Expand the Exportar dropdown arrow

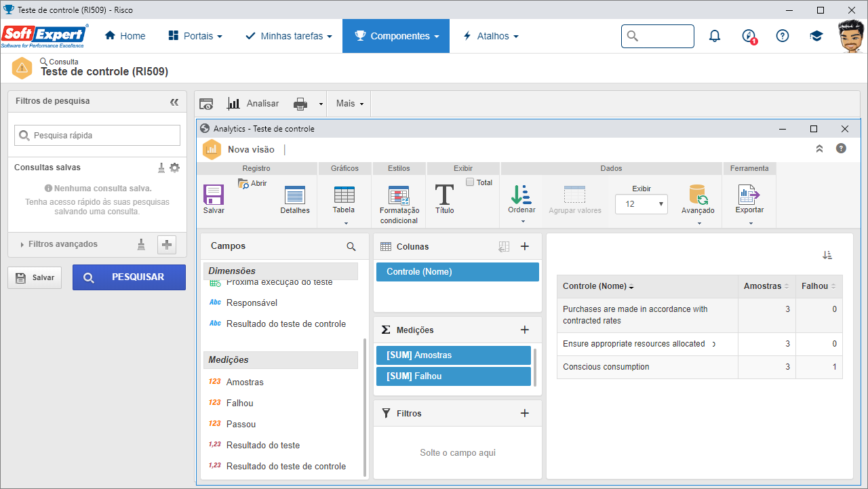coord(750,223)
